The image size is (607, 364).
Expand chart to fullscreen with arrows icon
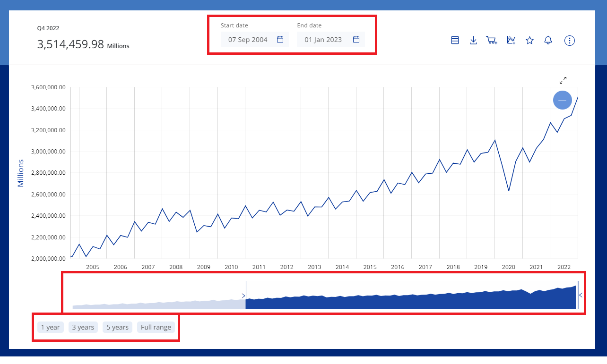563,80
